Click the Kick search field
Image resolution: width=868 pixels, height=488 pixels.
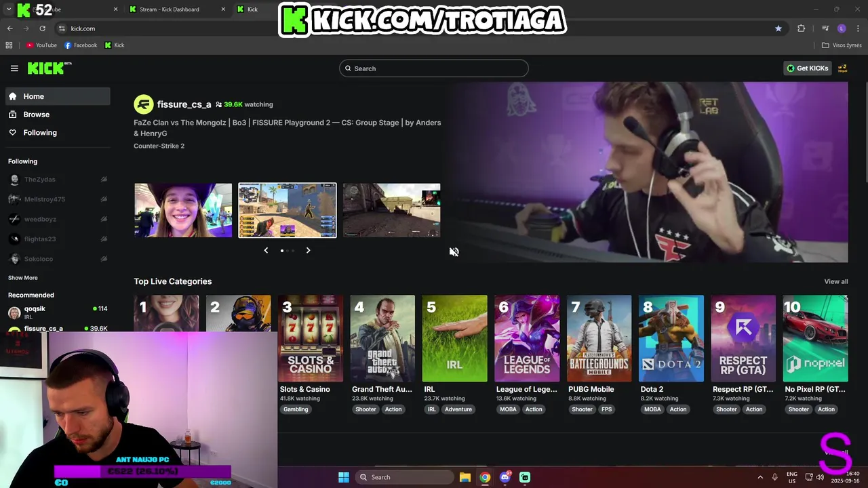(x=434, y=68)
